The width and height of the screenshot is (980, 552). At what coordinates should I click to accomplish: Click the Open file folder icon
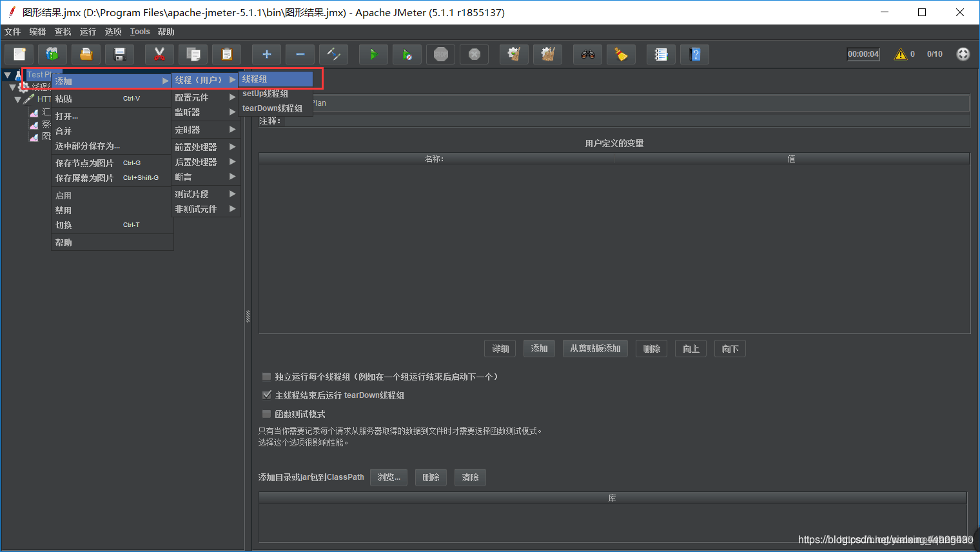point(86,54)
